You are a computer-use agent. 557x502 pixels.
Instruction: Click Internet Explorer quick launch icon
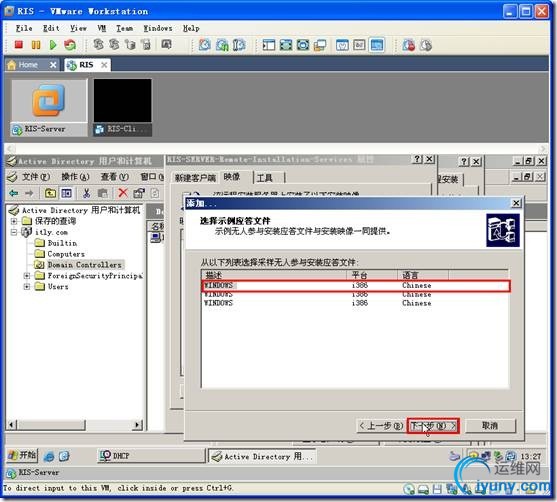click(49, 456)
